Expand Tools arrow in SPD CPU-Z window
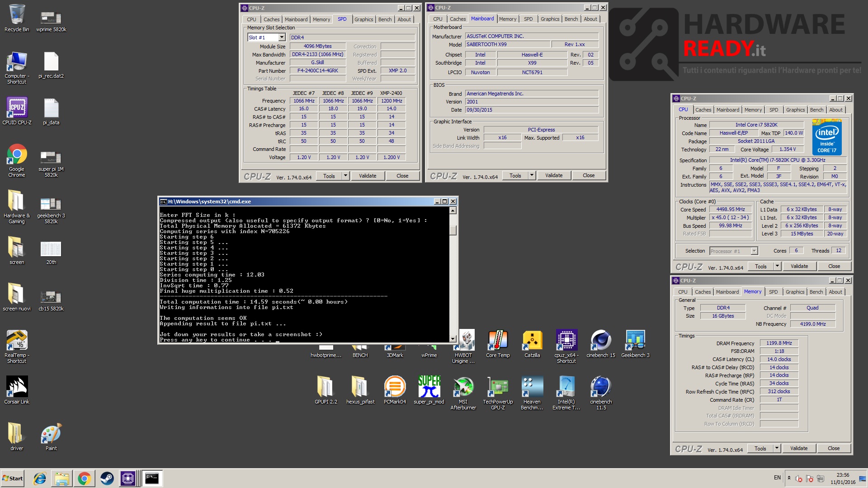The image size is (868, 488). (x=345, y=176)
